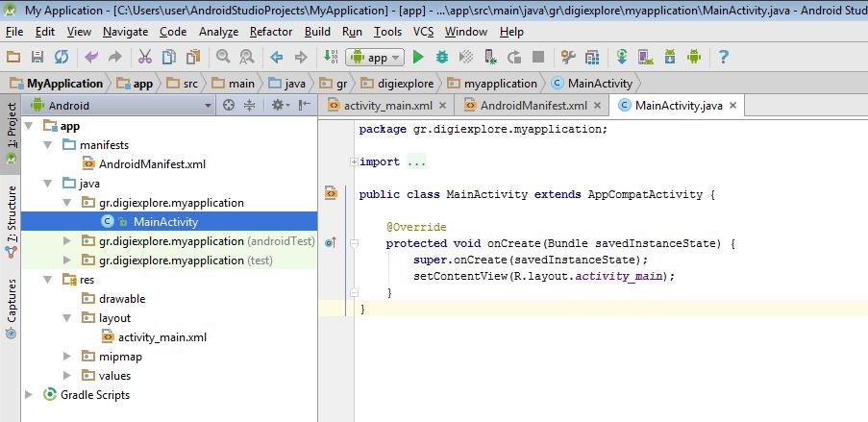868x422 pixels.
Task: Click the Help question mark icon
Action: click(x=723, y=57)
